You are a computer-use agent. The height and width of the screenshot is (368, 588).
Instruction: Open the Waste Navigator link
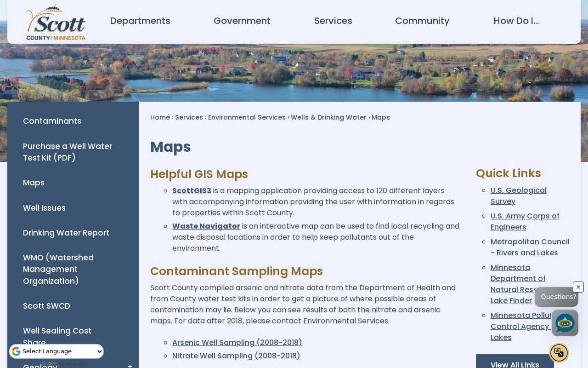click(206, 226)
